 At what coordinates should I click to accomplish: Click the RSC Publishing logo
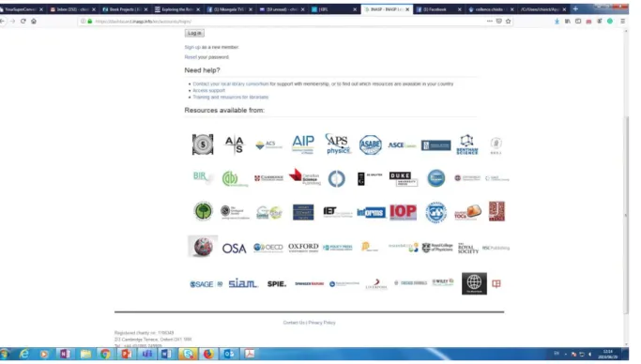(x=496, y=248)
